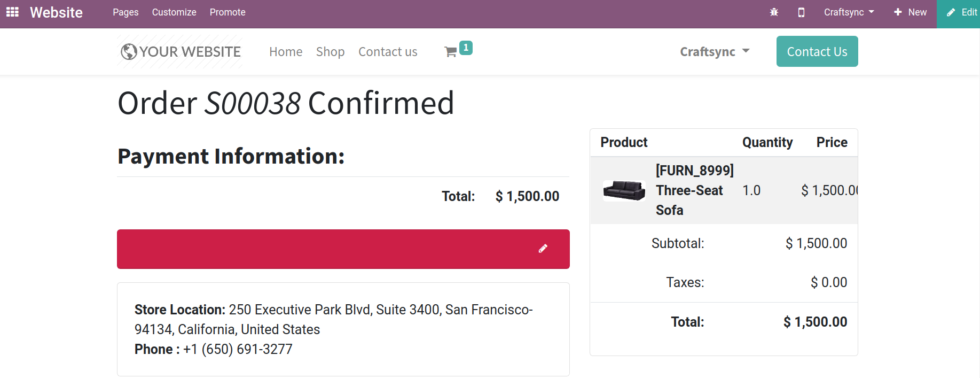This screenshot has width=980, height=378.
Task: Click the globe logo beside YOUR WEBSITE
Action: pos(129,52)
